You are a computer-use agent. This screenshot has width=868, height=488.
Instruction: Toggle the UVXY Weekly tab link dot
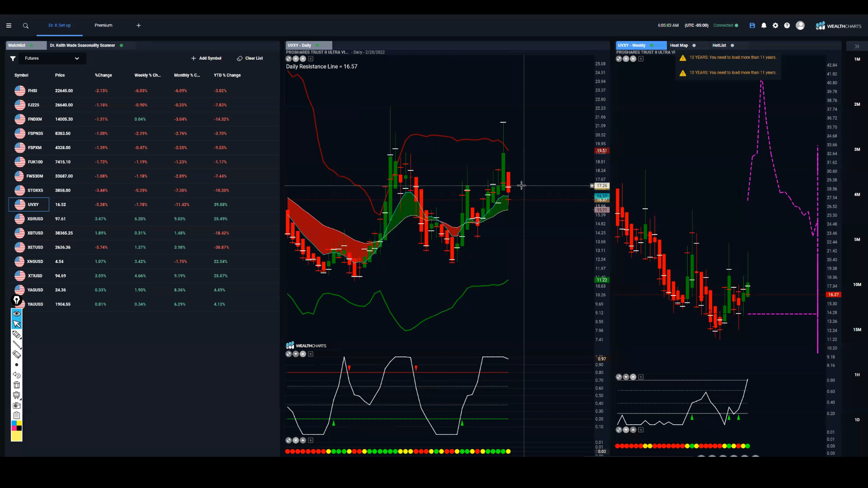652,45
